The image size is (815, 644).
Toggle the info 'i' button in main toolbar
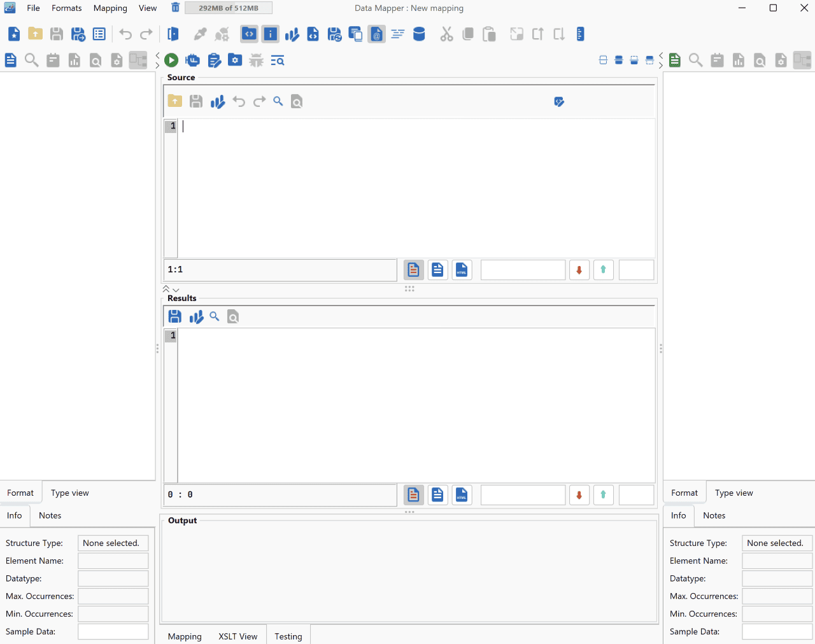pyautogui.click(x=271, y=34)
